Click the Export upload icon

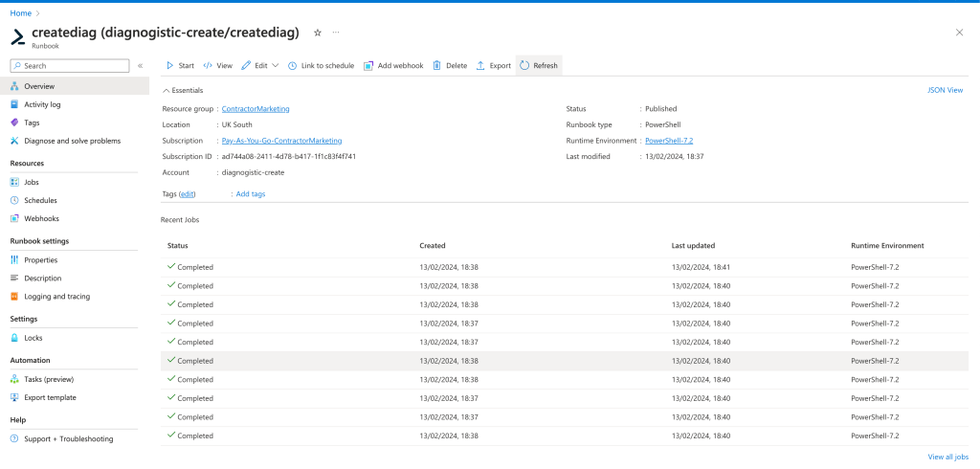(480, 66)
